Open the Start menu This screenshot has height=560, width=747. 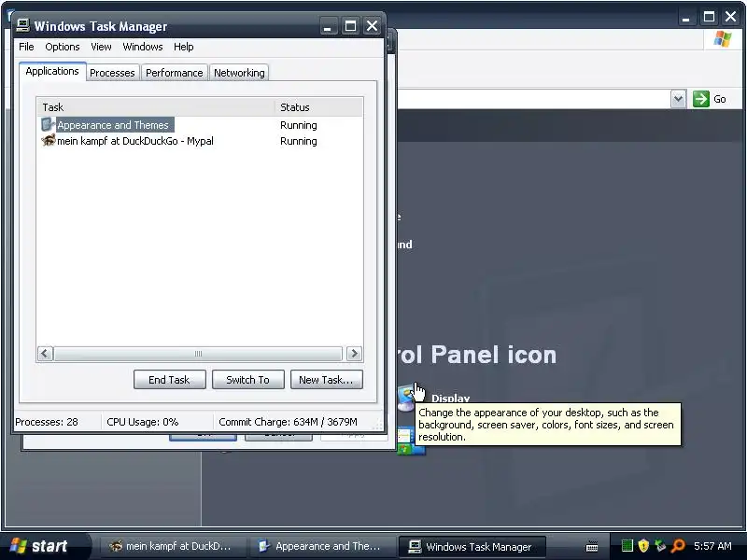coord(46,546)
